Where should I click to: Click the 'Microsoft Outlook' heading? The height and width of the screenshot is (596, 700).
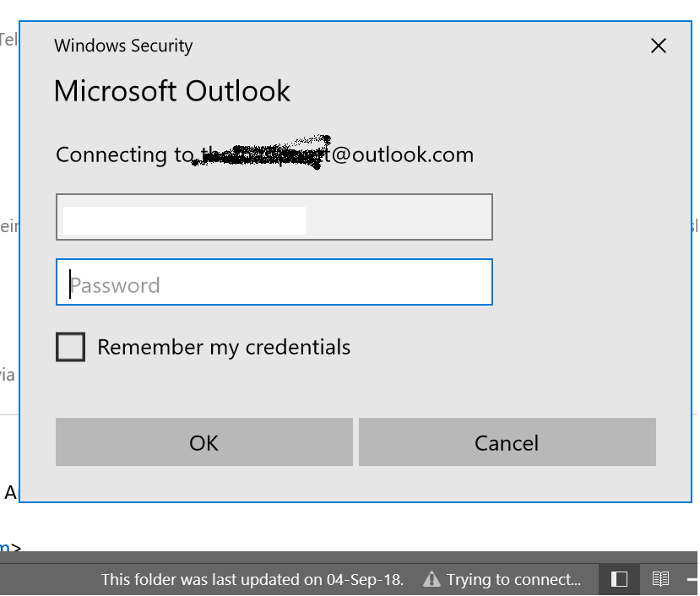tap(172, 91)
